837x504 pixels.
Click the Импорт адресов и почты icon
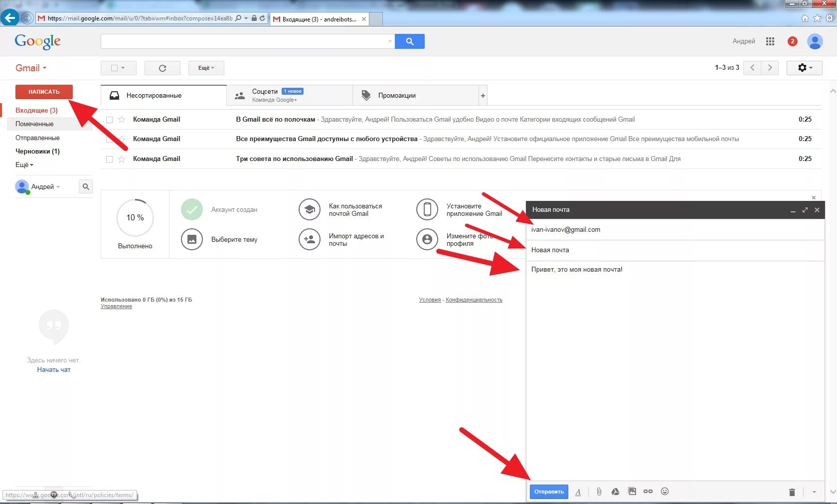pyautogui.click(x=310, y=239)
